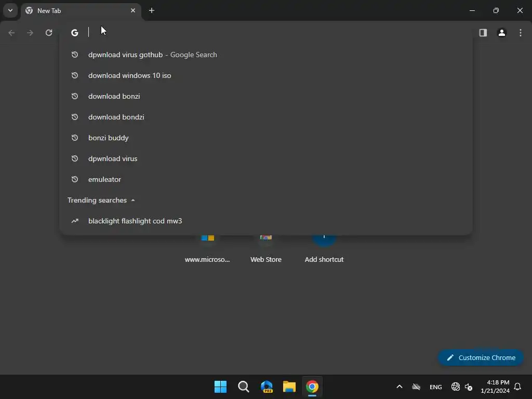This screenshot has width=532, height=399.
Task: Click history icon beside 'download bondzi'
Action: click(75, 117)
